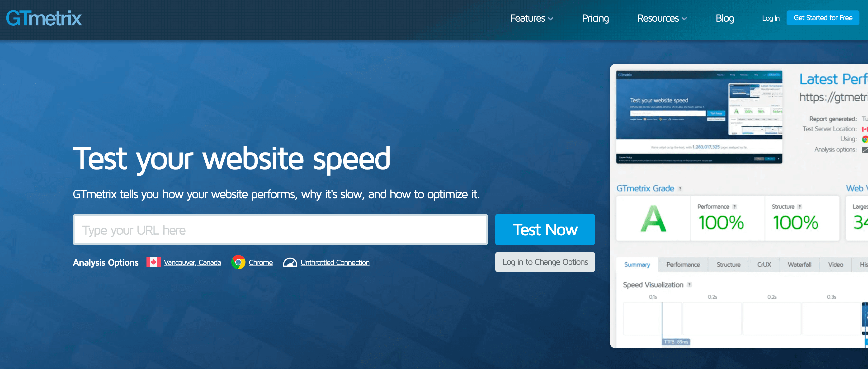Click the Test Now button
This screenshot has height=369, width=868.
point(545,230)
